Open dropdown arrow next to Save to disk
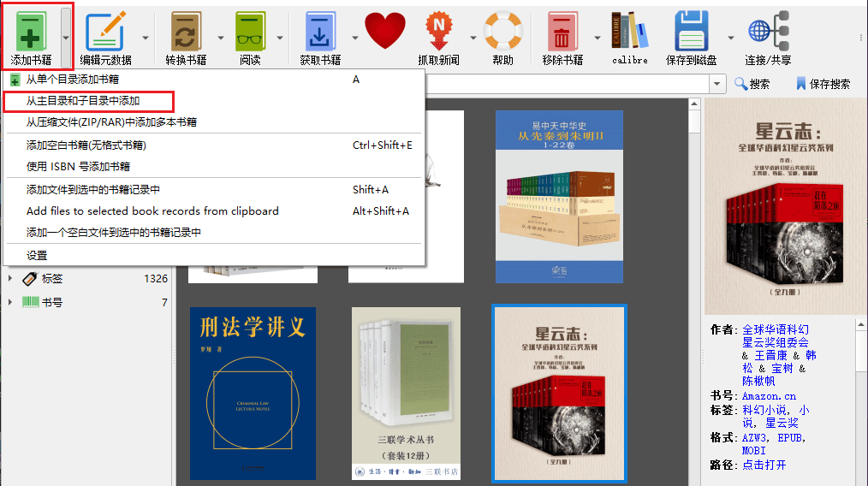 coord(730,38)
